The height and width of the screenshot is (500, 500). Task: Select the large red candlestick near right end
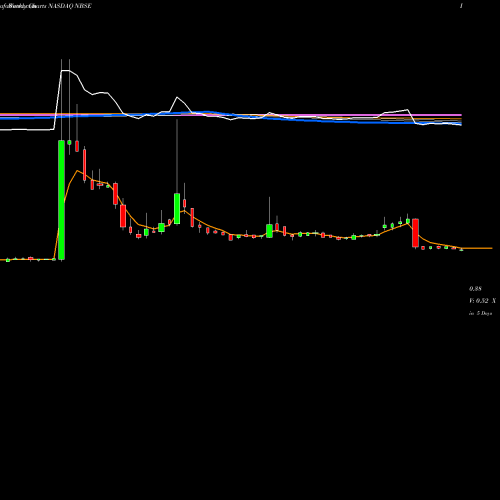(x=415, y=233)
